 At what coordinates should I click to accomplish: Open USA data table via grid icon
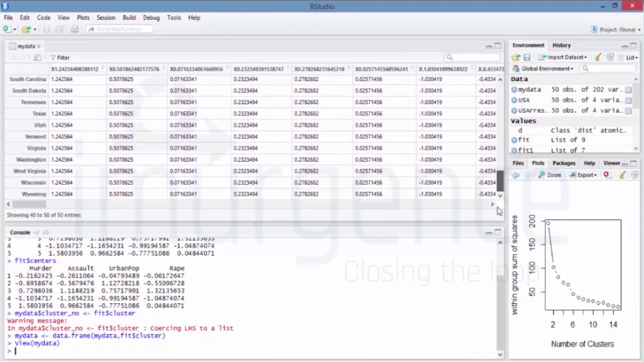[x=628, y=100]
